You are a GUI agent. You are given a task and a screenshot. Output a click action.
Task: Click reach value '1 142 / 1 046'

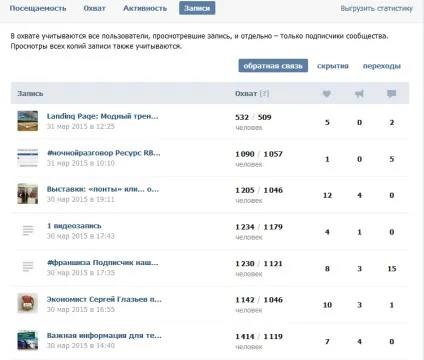point(259,300)
